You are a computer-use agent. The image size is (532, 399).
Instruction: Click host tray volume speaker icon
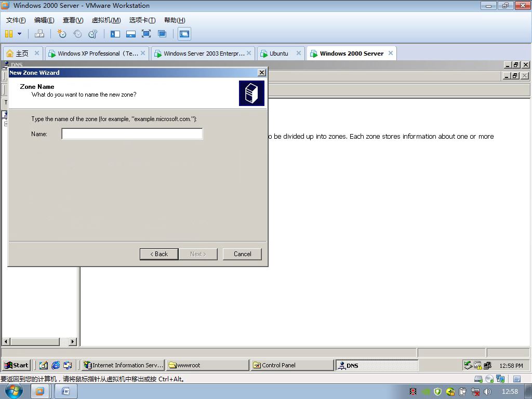pos(487,392)
